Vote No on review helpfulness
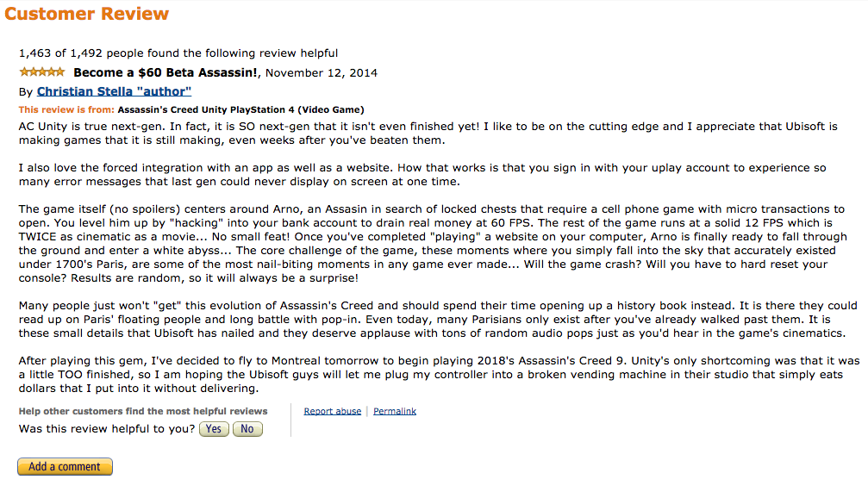Image resolution: width=868 pixels, height=498 pixels. coord(247,429)
